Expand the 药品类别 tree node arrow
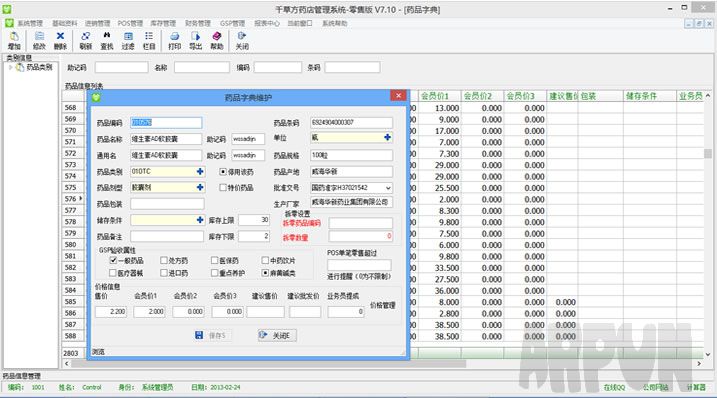The image size is (717, 398). point(11,67)
